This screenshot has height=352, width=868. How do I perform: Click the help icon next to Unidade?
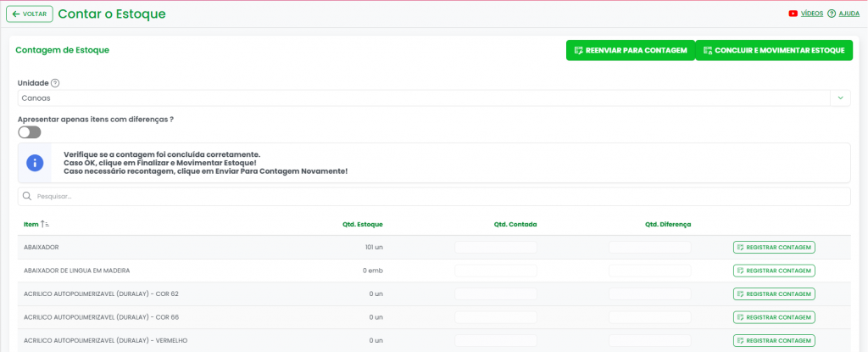pyautogui.click(x=55, y=83)
